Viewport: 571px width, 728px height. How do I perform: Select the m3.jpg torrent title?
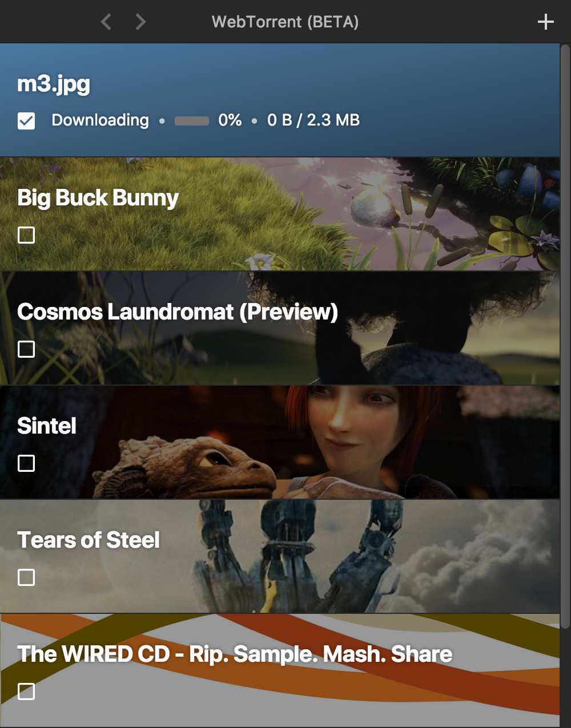click(54, 84)
